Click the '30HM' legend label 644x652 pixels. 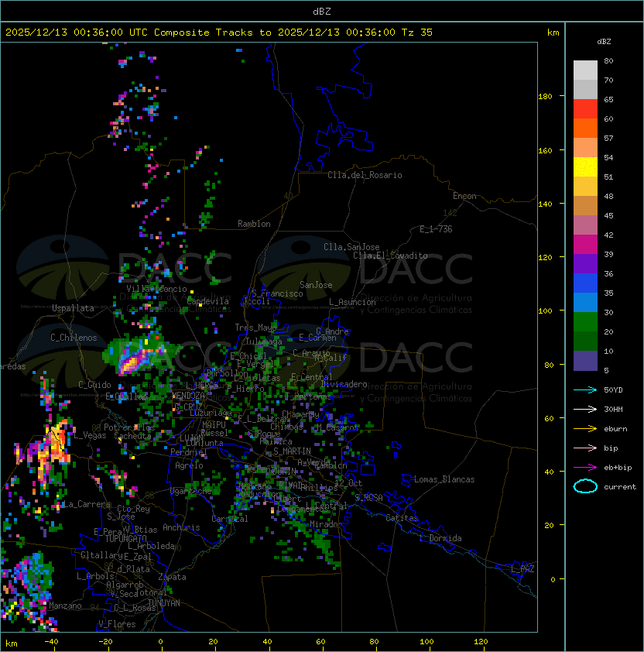(x=613, y=409)
